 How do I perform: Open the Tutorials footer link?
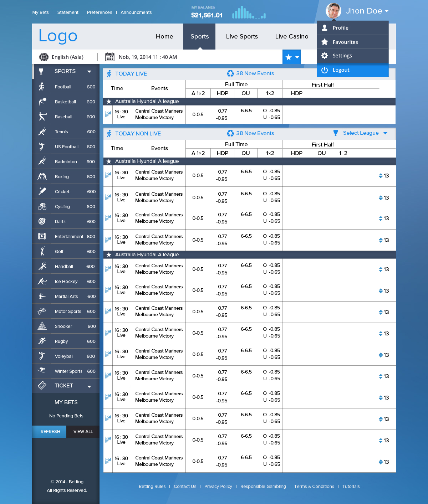coord(351,487)
